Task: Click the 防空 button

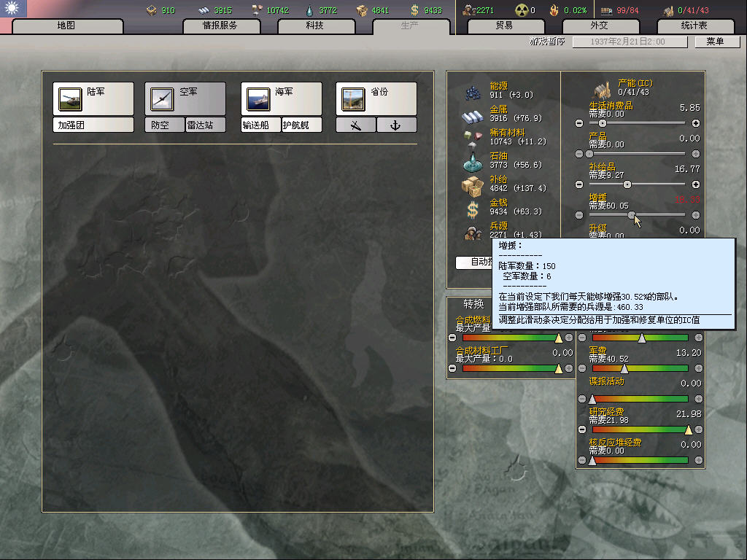Action: pyautogui.click(x=164, y=125)
